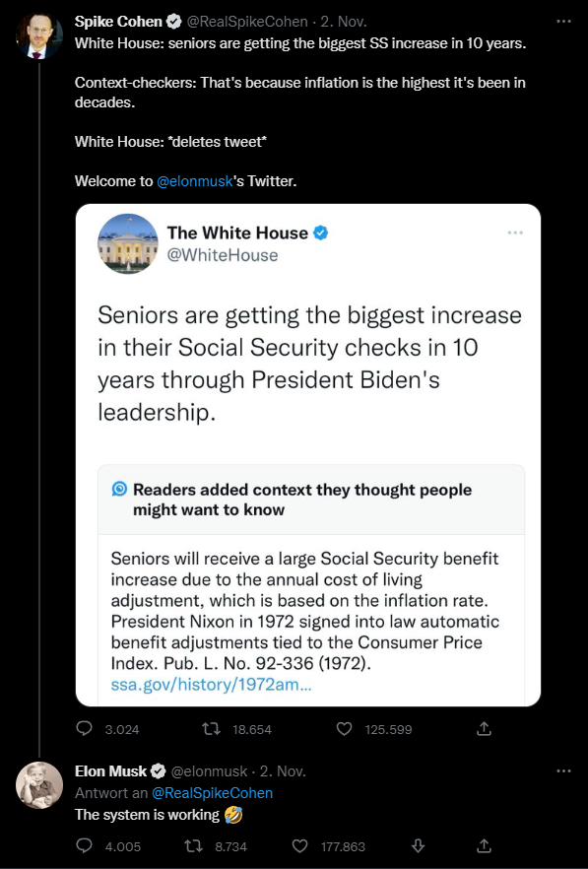Retweet Elon Musk's reply
588x869 pixels.
pos(193,845)
